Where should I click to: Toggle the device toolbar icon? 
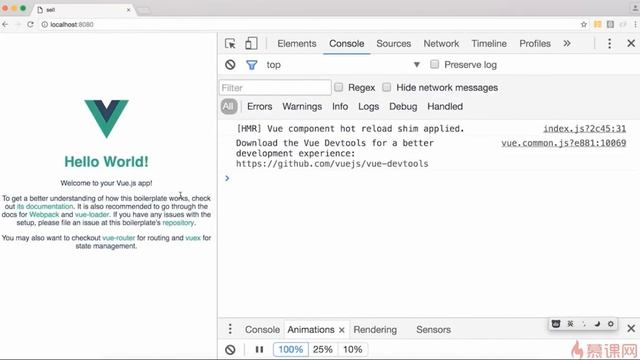pos(251,43)
